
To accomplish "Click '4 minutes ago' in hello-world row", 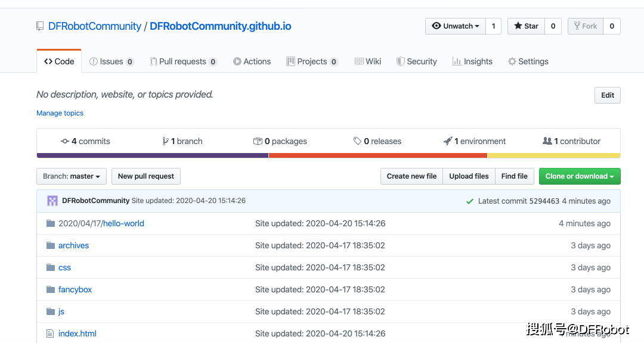I will [x=584, y=224].
